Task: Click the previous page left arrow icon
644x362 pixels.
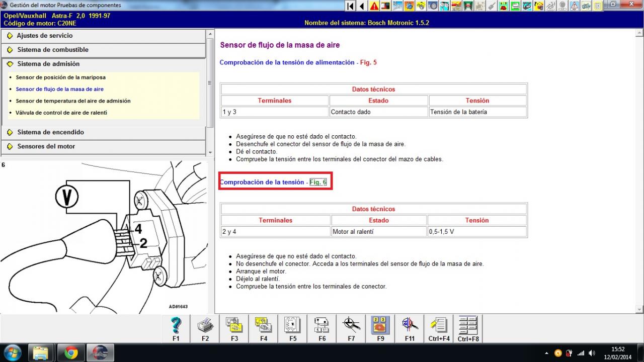Action: pyautogui.click(x=362, y=6)
